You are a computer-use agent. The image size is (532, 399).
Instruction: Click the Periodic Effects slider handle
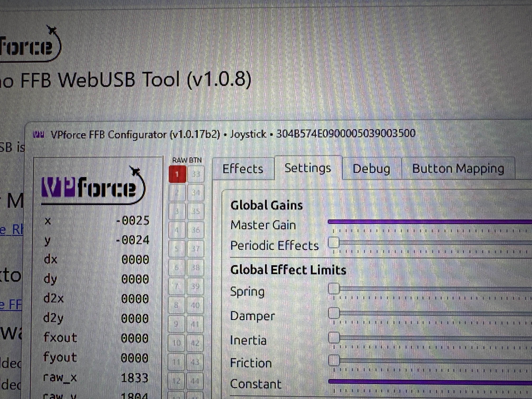(x=334, y=242)
